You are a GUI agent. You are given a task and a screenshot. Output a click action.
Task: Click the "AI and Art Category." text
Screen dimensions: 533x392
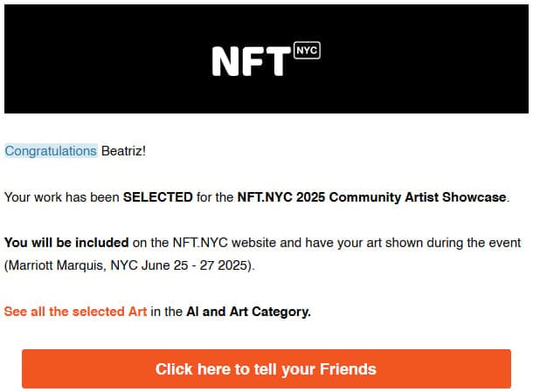click(x=248, y=311)
